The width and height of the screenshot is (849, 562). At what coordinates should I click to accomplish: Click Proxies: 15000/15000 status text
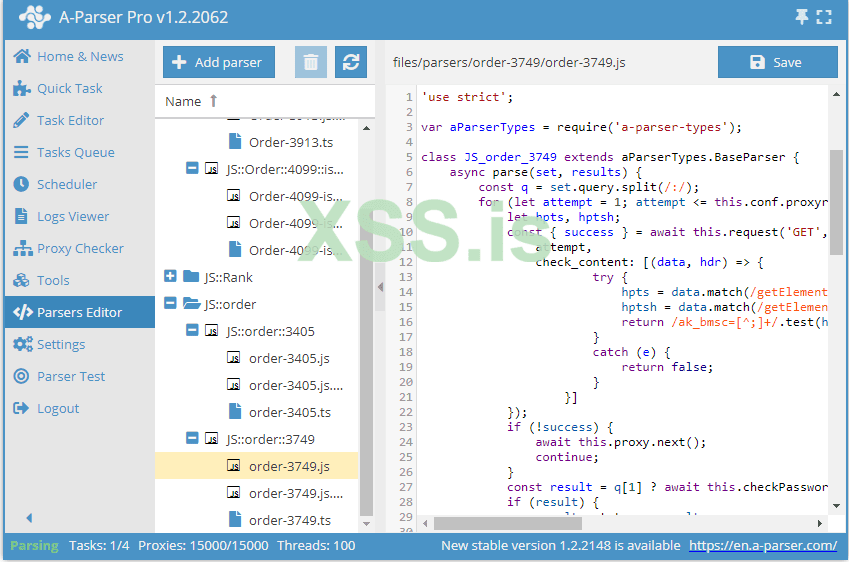click(203, 546)
